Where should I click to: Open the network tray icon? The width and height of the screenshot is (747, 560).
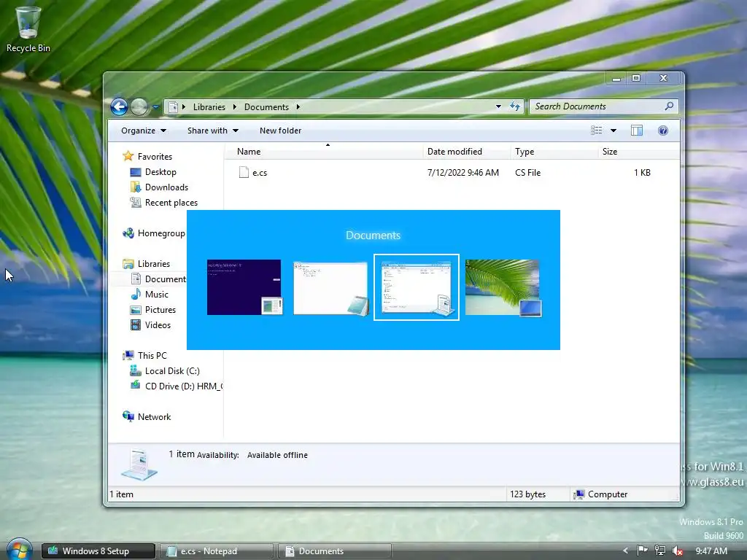[659, 551]
